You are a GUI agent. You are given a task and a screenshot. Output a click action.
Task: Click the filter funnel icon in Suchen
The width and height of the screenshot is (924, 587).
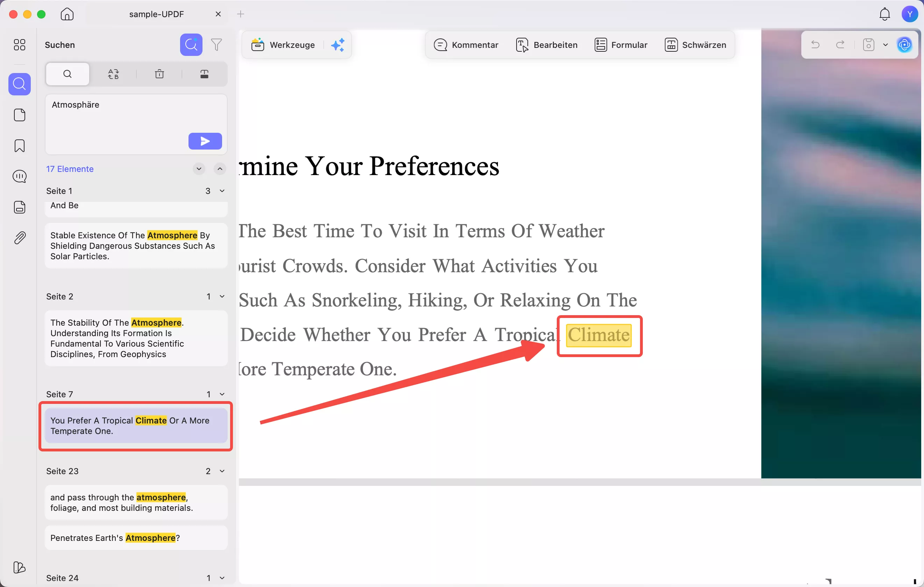[x=216, y=45]
